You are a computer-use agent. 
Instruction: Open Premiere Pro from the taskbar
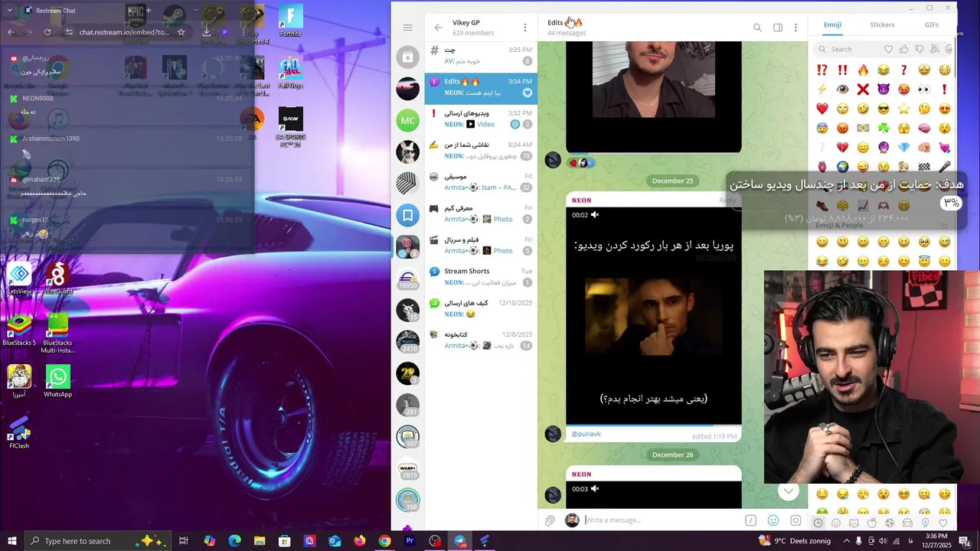tap(410, 541)
